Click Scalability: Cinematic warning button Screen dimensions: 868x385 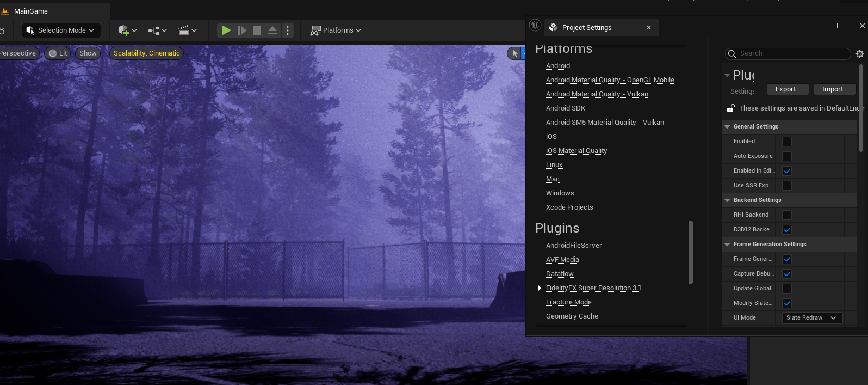146,53
